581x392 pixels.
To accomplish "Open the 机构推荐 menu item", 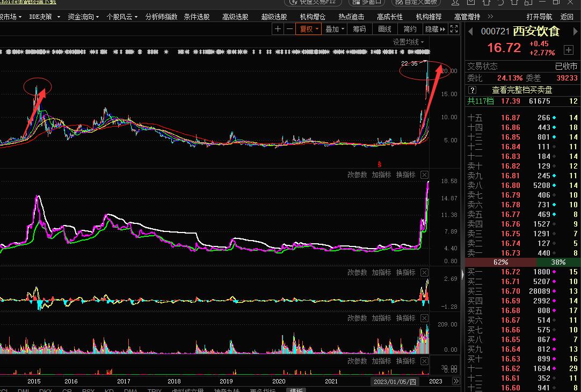I will (x=429, y=17).
